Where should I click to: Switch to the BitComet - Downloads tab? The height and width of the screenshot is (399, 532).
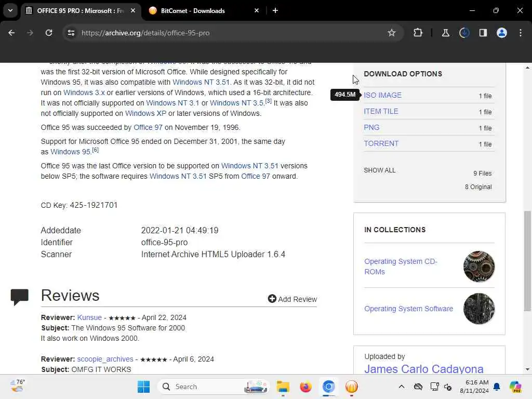click(192, 10)
